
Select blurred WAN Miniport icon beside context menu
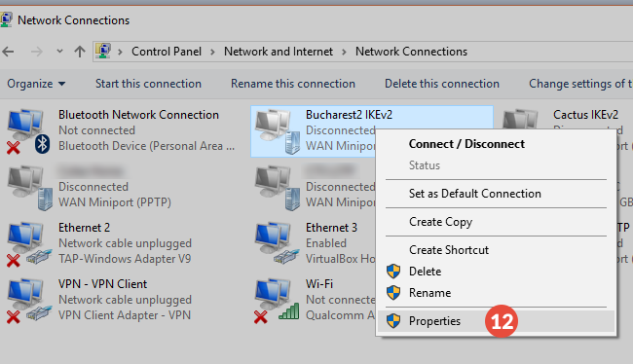[x=278, y=188]
